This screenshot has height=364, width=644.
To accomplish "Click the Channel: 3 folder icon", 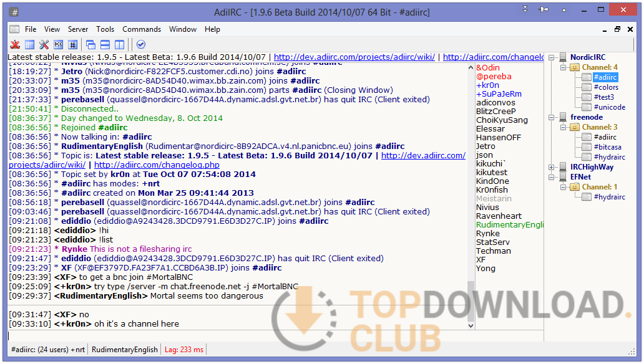I will coord(575,127).
